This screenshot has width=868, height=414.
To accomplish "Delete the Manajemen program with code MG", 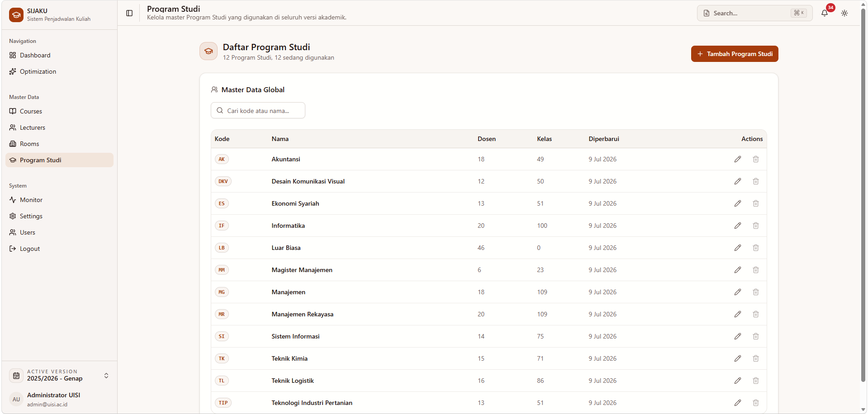I will (x=756, y=292).
